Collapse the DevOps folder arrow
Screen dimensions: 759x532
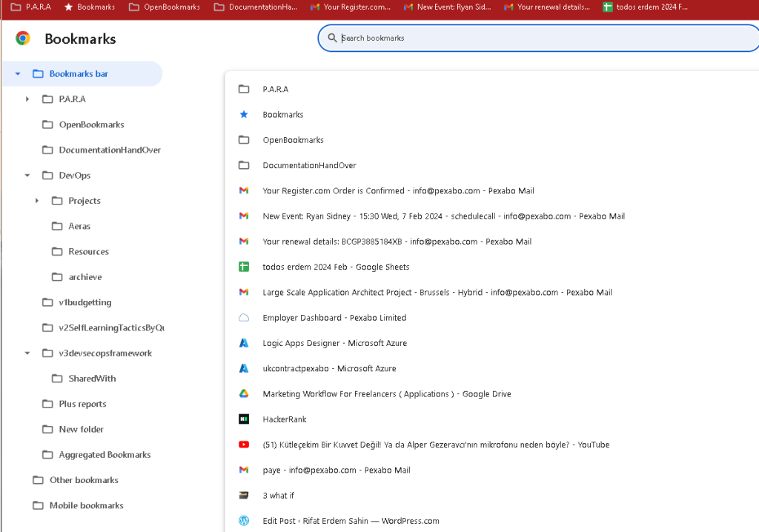27,176
